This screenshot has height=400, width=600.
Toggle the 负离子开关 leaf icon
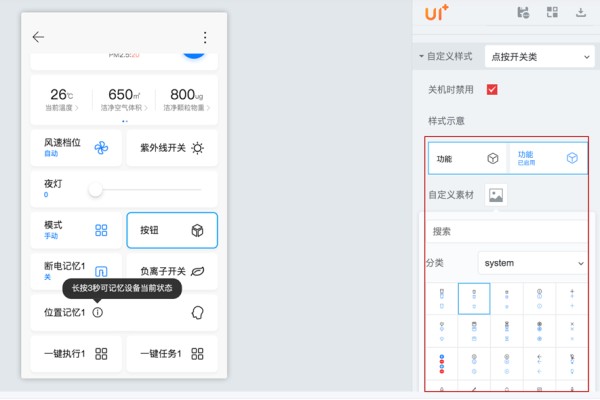coord(198,270)
